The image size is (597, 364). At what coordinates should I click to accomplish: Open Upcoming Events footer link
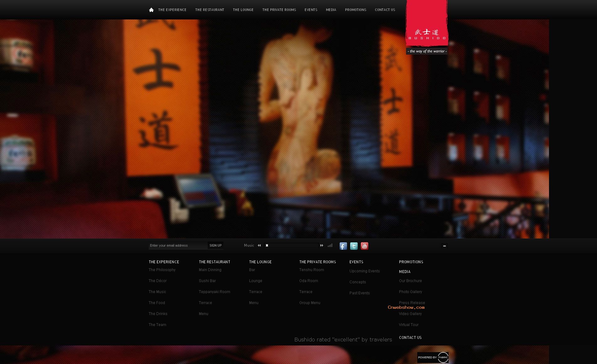(365, 271)
